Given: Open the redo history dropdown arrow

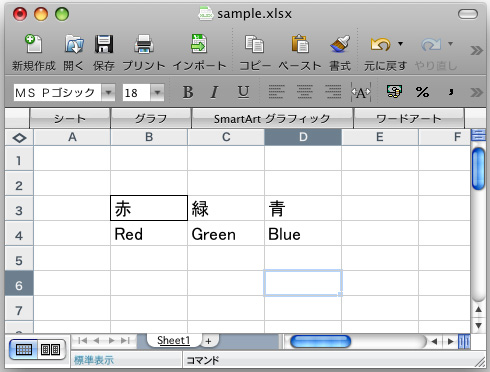Looking at the screenshot, I should click(x=450, y=44).
